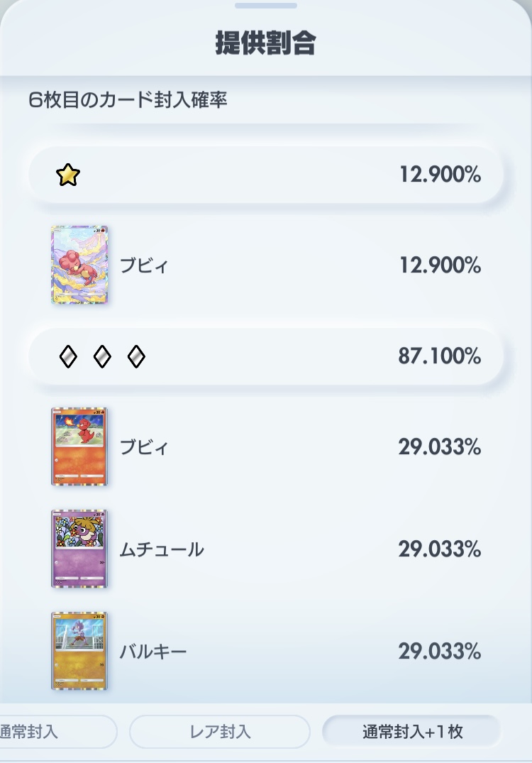The image size is (532, 763).
Task: Tap the star rarity row showing 12.900%
Action: click(265, 175)
